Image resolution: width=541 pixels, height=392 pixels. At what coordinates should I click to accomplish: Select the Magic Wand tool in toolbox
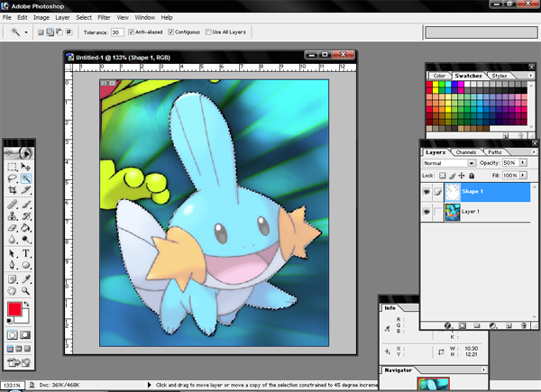point(26,178)
